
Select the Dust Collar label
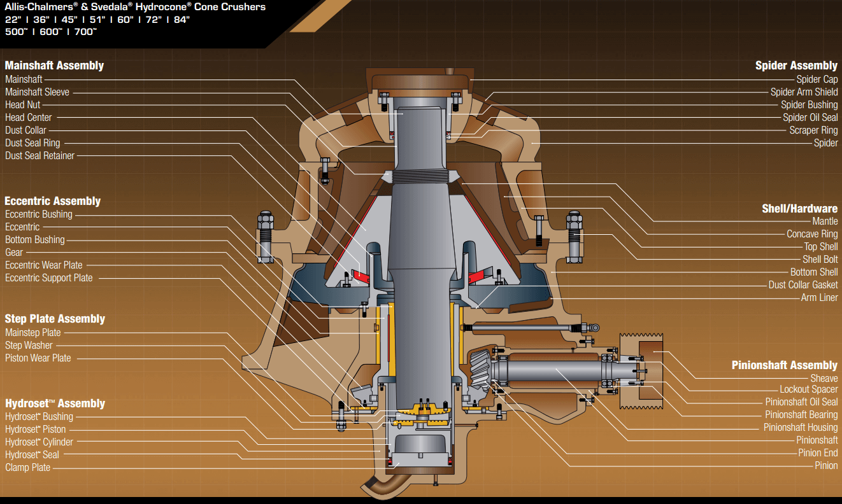(x=25, y=130)
